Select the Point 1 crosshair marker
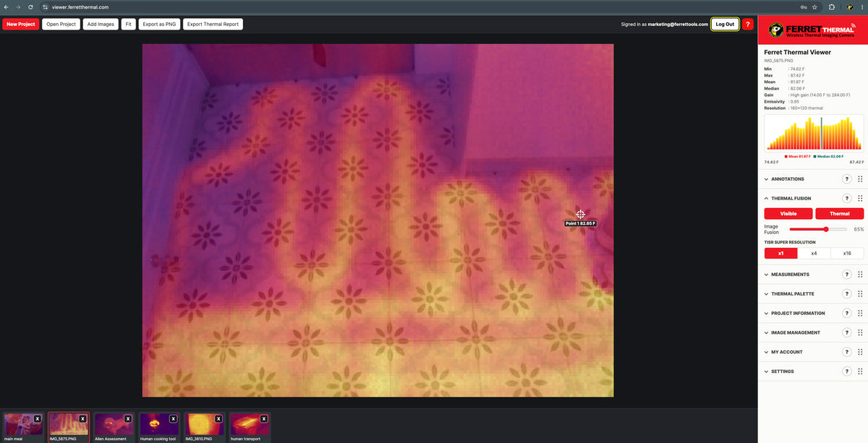This screenshot has width=868, height=443. pos(580,214)
